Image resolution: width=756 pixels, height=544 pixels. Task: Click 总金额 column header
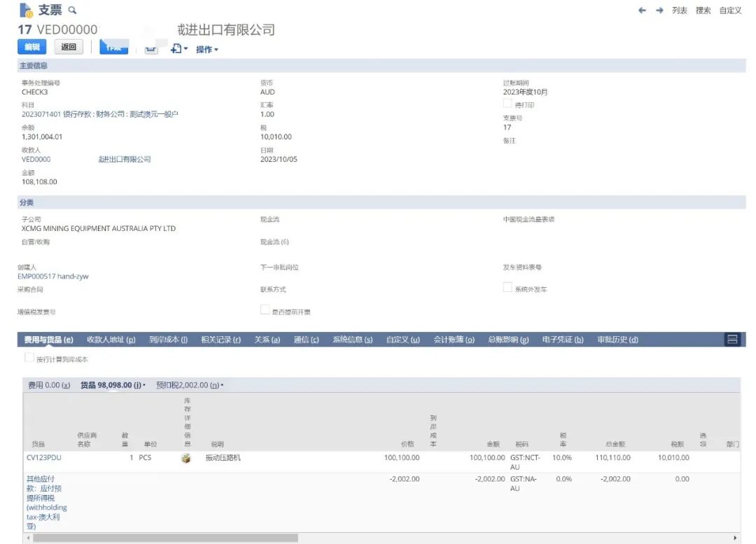[x=616, y=444]
